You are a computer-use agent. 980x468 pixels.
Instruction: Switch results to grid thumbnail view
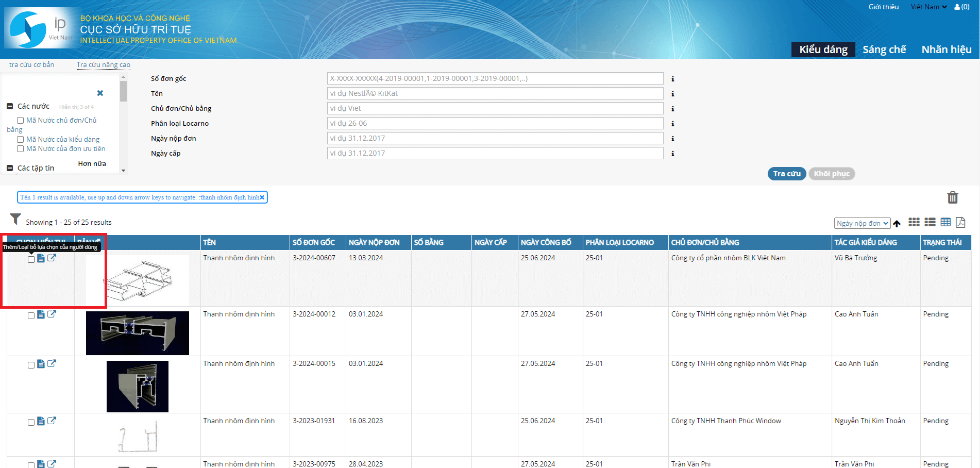pos(914,222)
